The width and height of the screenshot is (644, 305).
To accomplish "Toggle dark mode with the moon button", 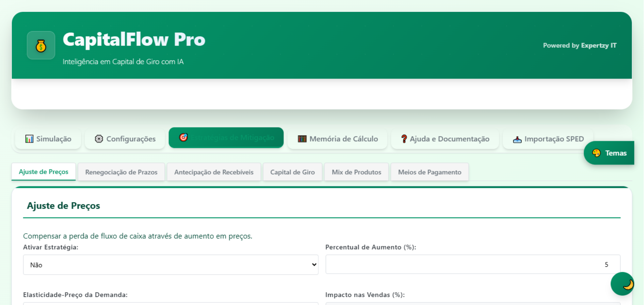I will (622, 284).
